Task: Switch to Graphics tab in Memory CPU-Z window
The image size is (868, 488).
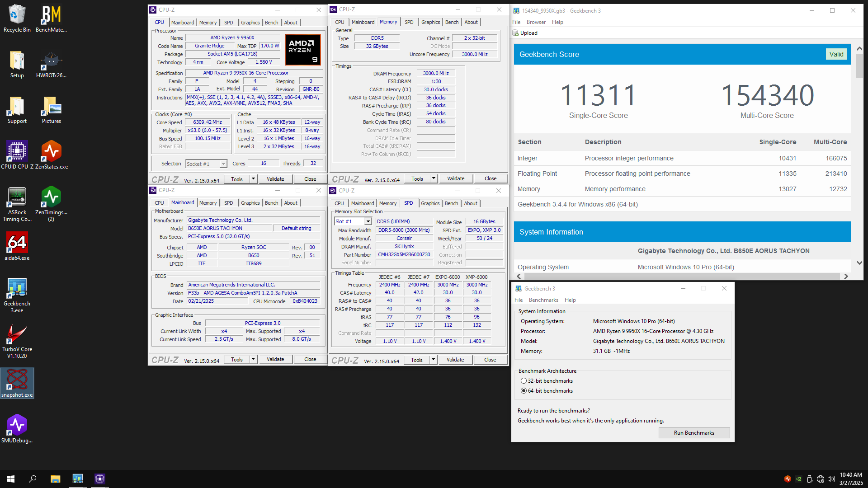Action: point(430,22)
